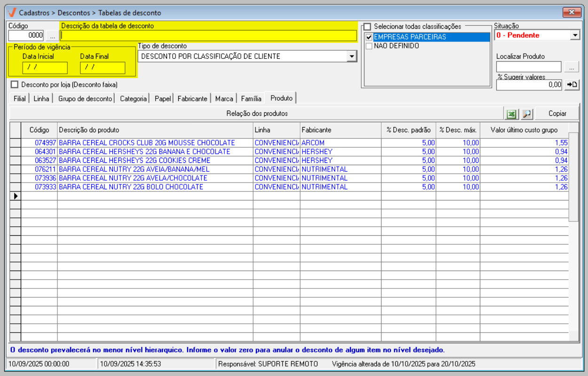
Task: Switch to the Fabricante tab
Action: click(192, 99)
